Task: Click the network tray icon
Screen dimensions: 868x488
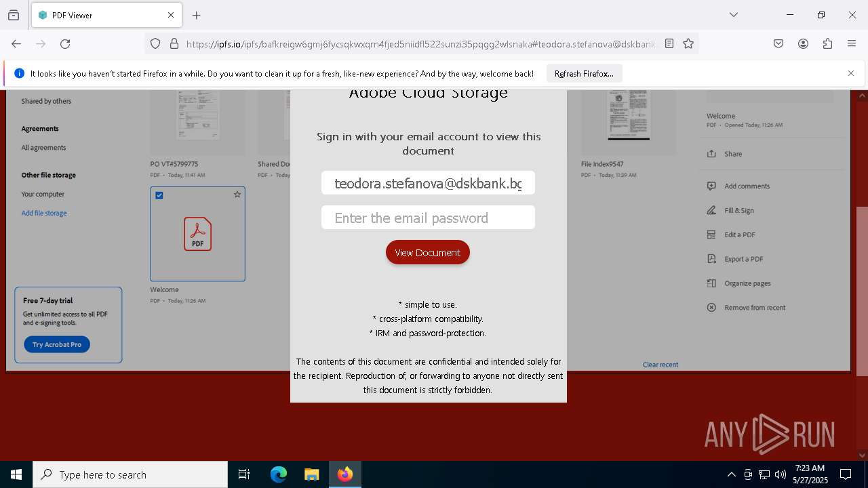Action: click(764, 474)
